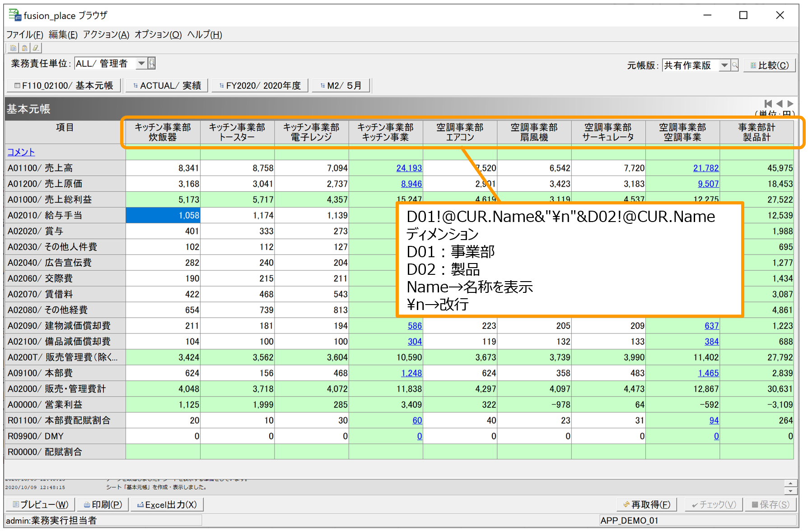The width and height of the screenshot is (808, 532).
Task: Select the highlighted 1,058 cell in 給与手当 row
Action: click(x=163, y=215)
